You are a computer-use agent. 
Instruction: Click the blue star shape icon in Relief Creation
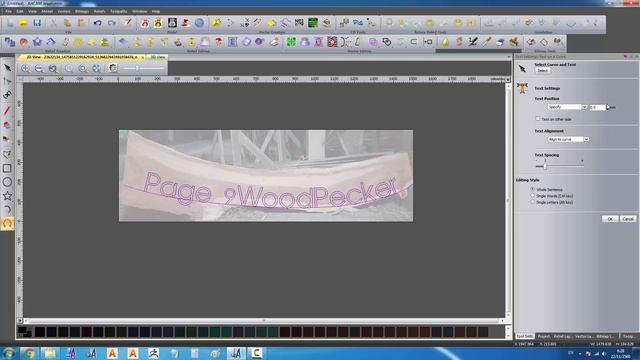(x=37, y=42)
